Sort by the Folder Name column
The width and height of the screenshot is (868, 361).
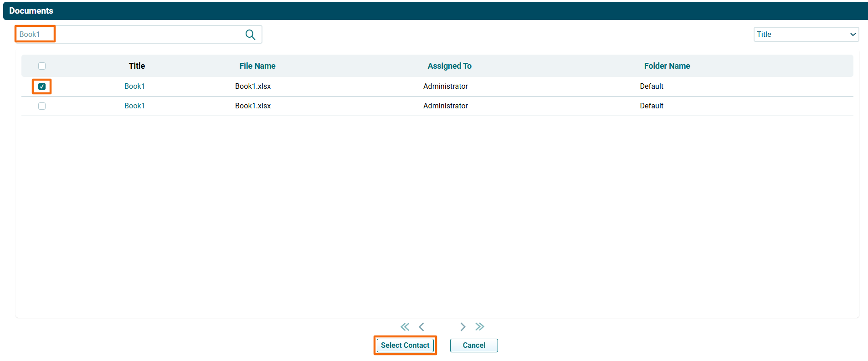pyautogui.click(x=667, y=66)
